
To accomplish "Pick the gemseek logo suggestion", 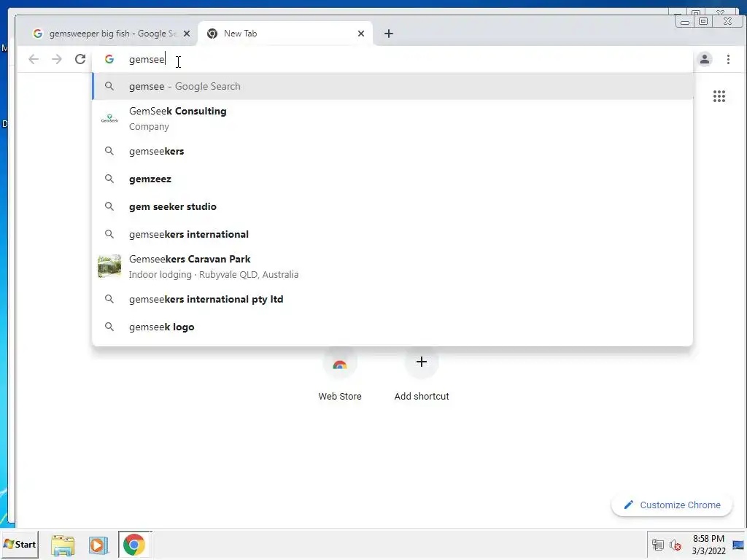I will (392, 327).
